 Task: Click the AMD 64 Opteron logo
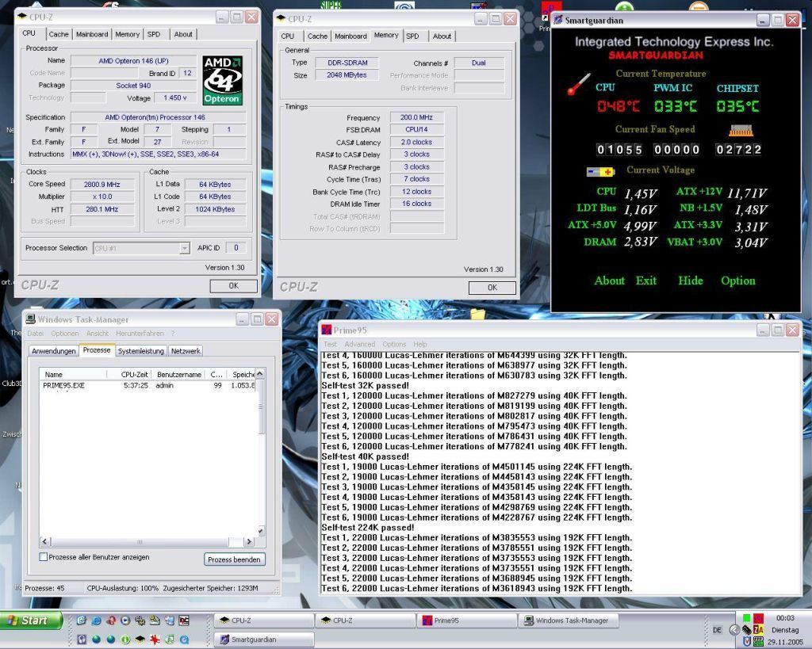pos(223,80)
